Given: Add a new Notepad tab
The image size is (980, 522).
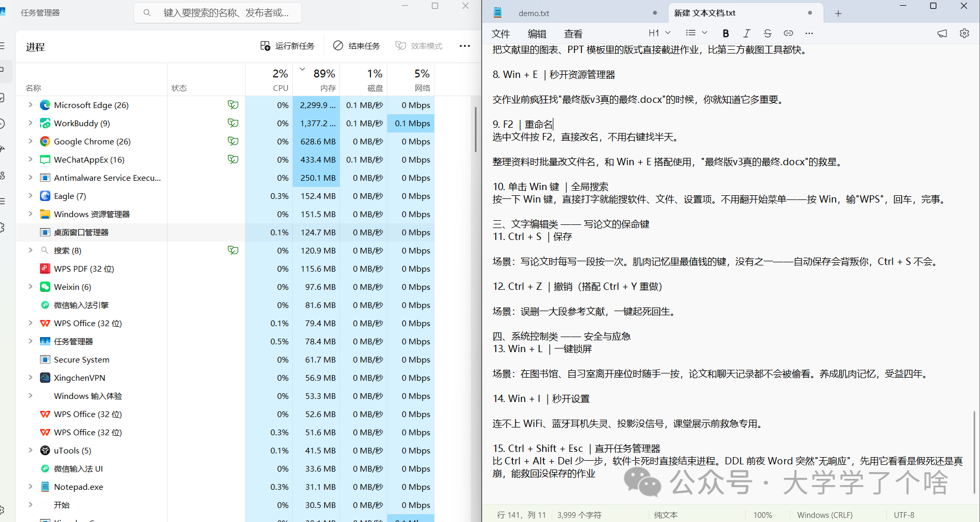Looking at the screenshot, I should [838, 14].
